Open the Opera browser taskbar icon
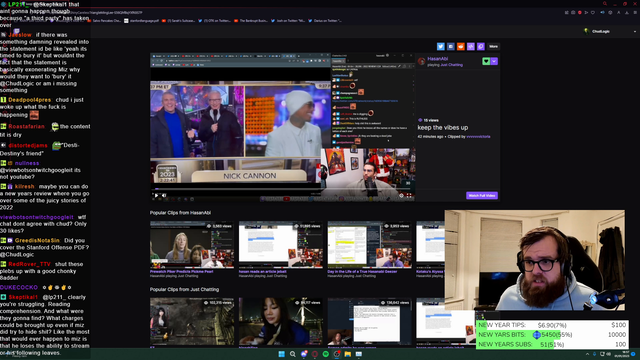 315,354
